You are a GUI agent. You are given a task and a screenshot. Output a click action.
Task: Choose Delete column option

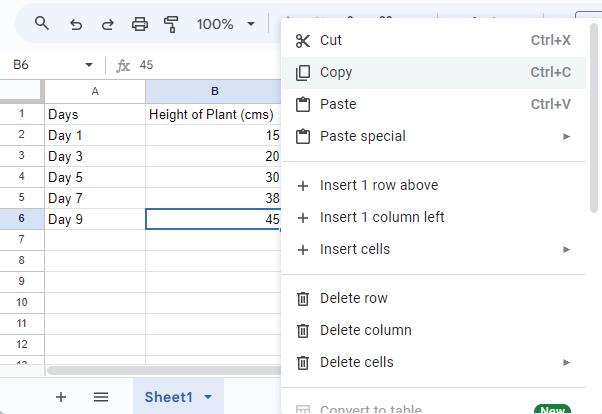(365, 330)
